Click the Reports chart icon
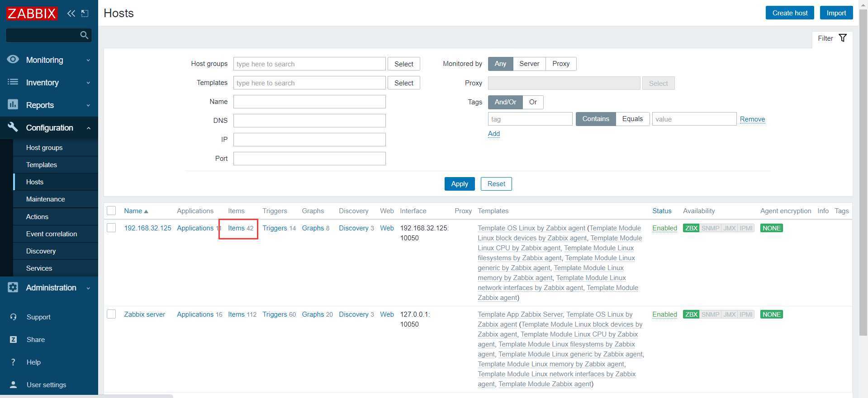This screenshot has height=398, width=868. point(13,105)
